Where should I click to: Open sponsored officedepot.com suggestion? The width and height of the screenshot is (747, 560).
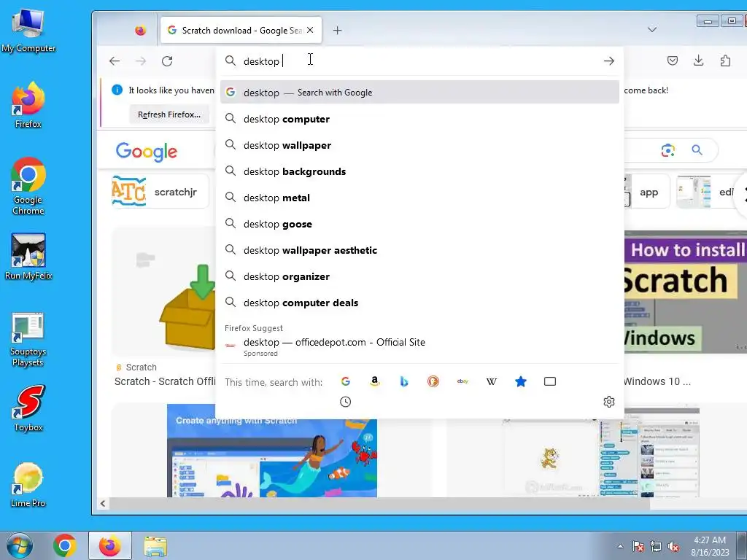pyautogui.click(x=419, y=346)
